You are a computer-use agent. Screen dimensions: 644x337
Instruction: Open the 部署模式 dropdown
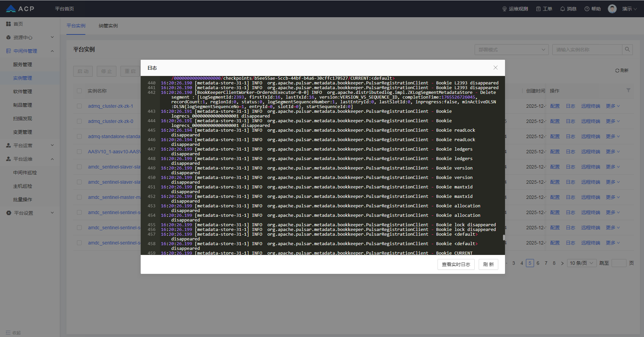click(511, 50)
